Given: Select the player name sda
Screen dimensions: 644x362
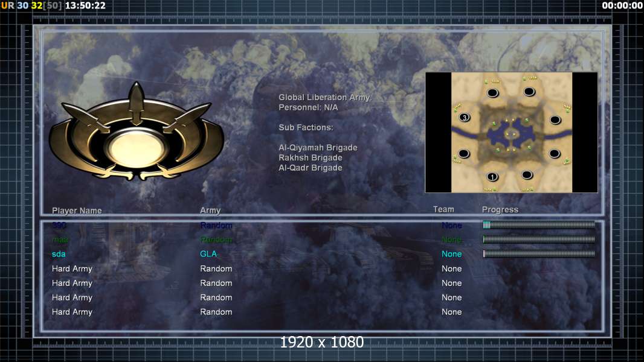Looking at the screenshot, I should tap(59, 254).
